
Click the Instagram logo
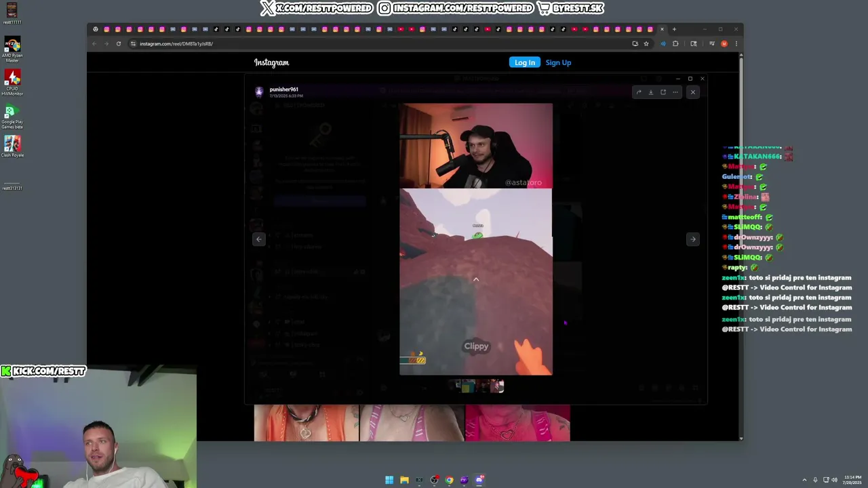click(271, 62)
